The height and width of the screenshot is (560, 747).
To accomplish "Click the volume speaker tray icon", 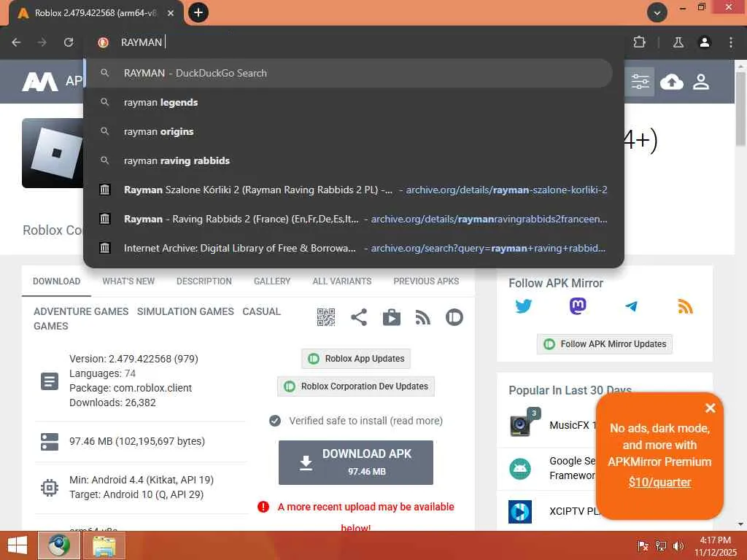I will (x=678, y=545).
